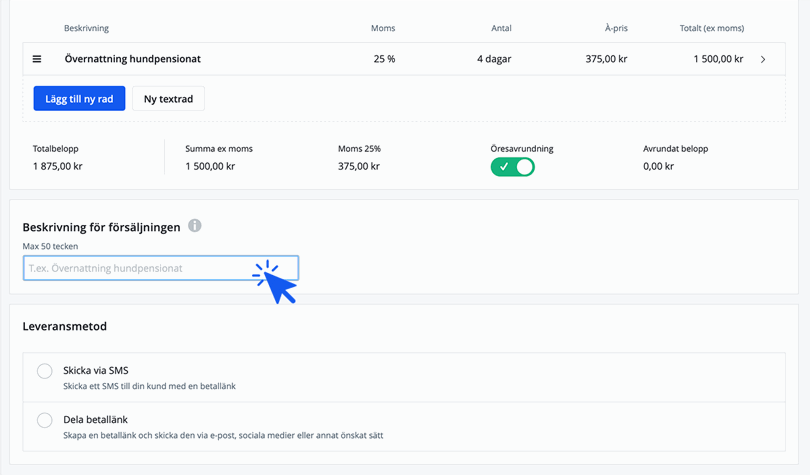This screenshot has height=475, width=810.
Task: Click the 1 500,00 kr row total
Action: pyautogui.click(x=718, y=59)
